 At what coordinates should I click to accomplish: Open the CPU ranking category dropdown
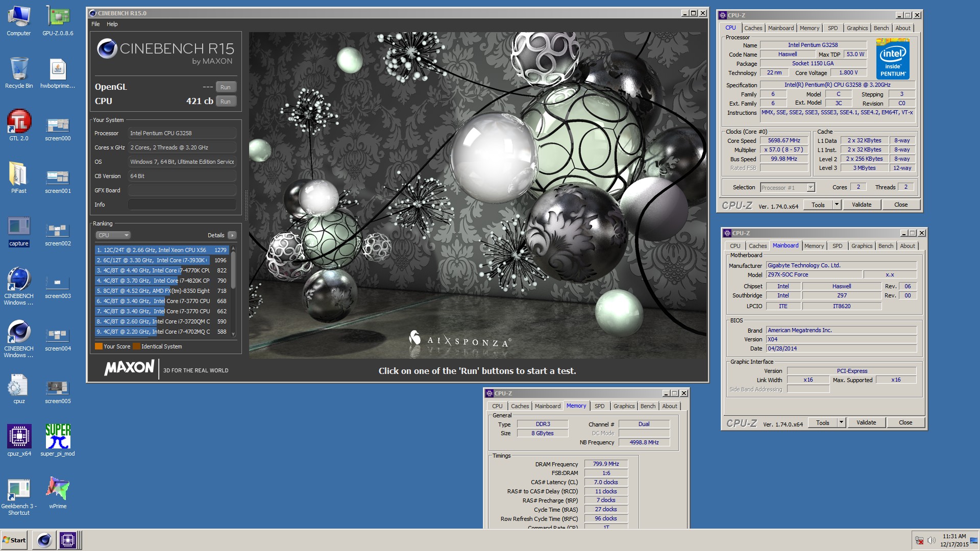pyautogui.click(x=113, y=235)
